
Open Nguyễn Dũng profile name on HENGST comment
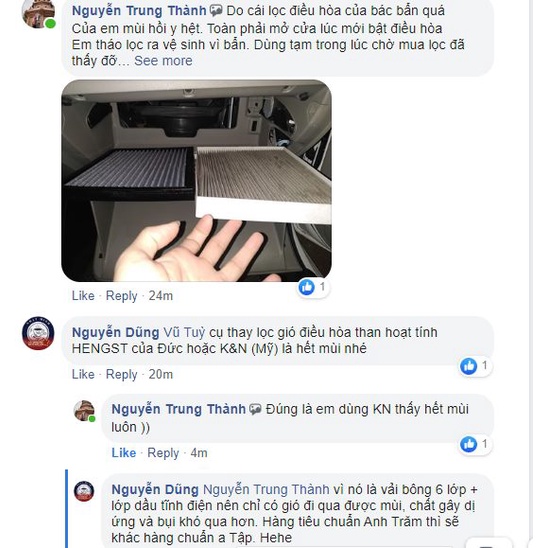click(116, 332)
